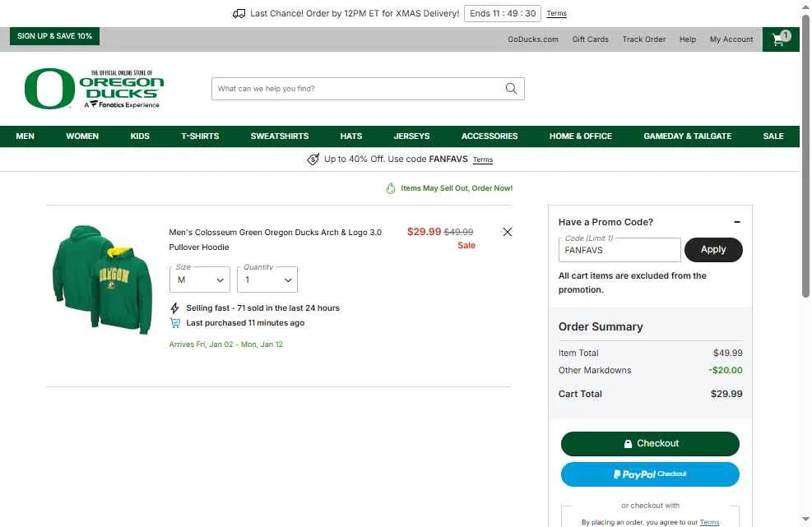
Task: Click the Cart Total amount $29.99
Action: click(726, 394)
